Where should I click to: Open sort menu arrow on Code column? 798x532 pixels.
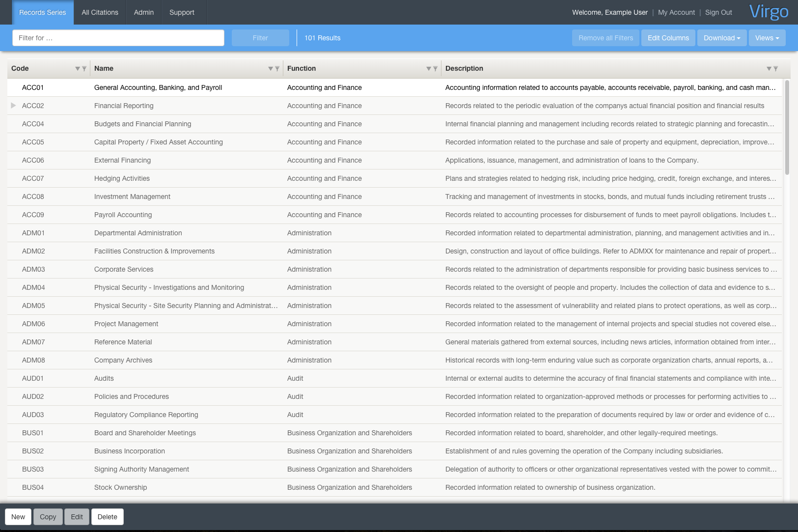[78, 69]
